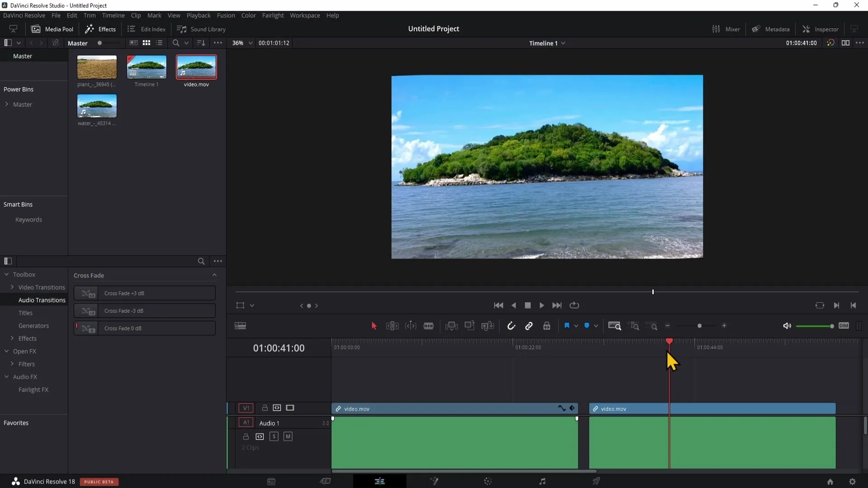
Task: Drag the master volume slider
Action: click(832, 326)
